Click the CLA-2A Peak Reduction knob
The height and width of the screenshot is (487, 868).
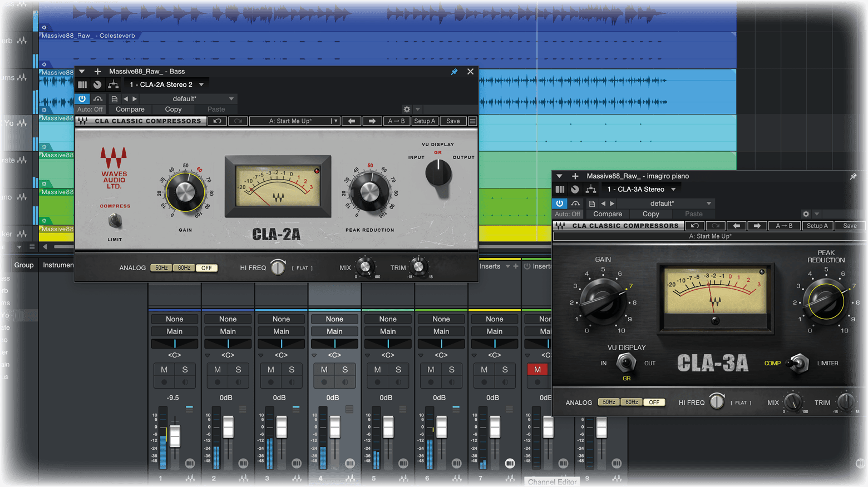pos(369,192)
